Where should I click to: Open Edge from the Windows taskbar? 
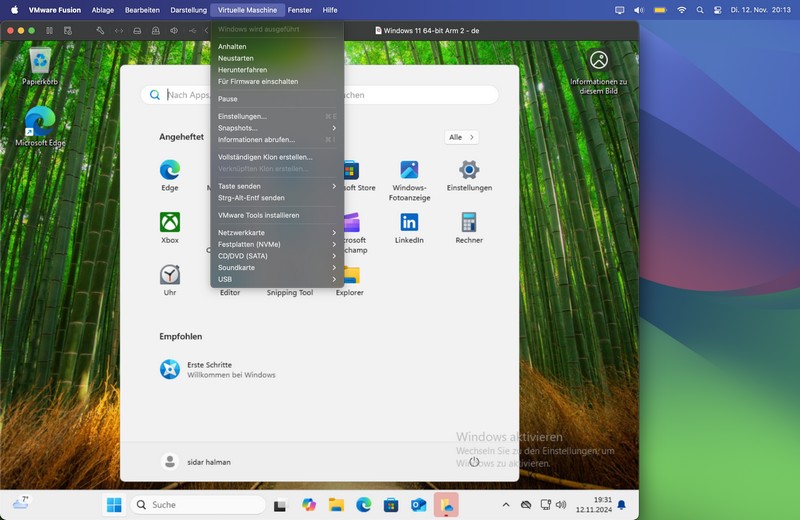364,505
